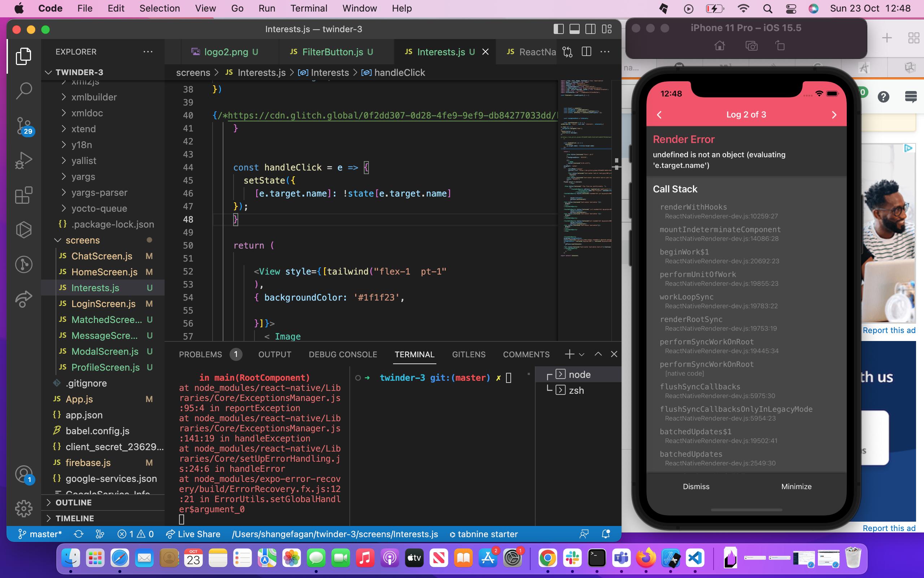Screen dimensions: 924x578
Task: Switch to the COMMENTS panel tab
Action: click(x=526, y=354)
